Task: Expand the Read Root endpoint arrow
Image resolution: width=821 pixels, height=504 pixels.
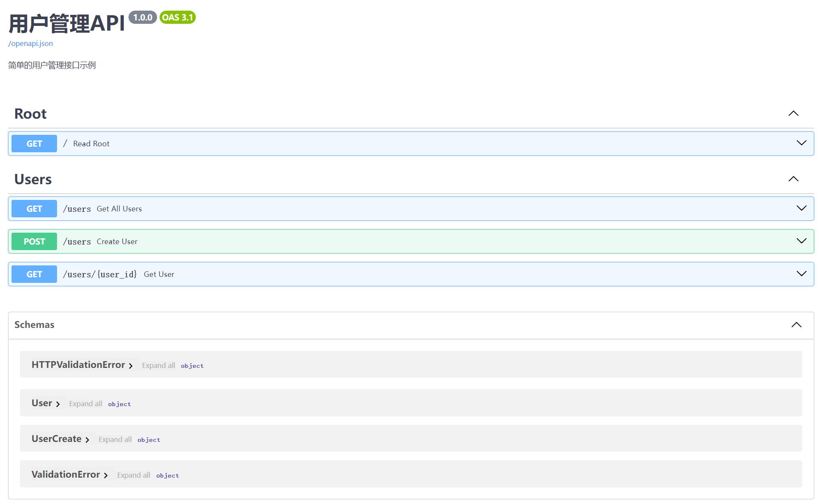Action: click(801, 143)
